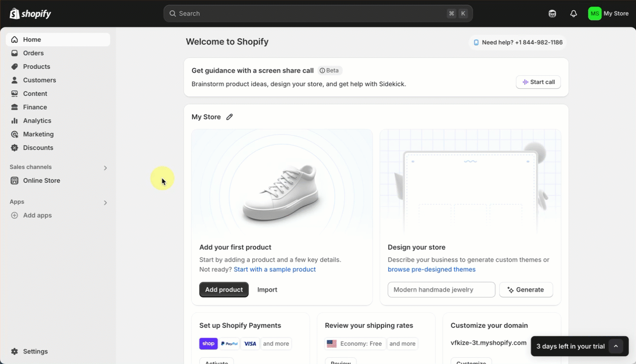
Task: Click the Customers person icon
Action: coord(14,80)
